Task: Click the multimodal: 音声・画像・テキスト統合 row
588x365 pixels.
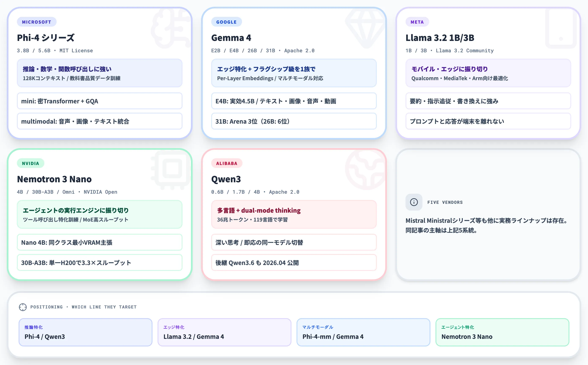Action: click(99, 122)
